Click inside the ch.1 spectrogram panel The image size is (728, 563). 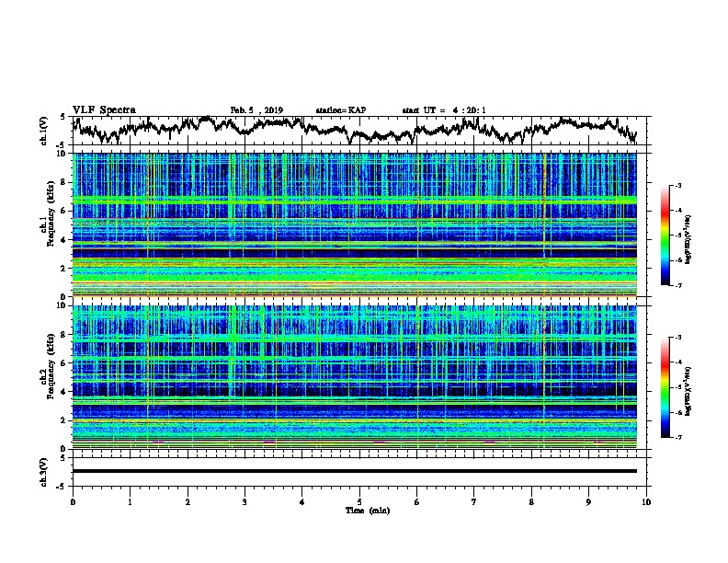[x=355, y=224]
